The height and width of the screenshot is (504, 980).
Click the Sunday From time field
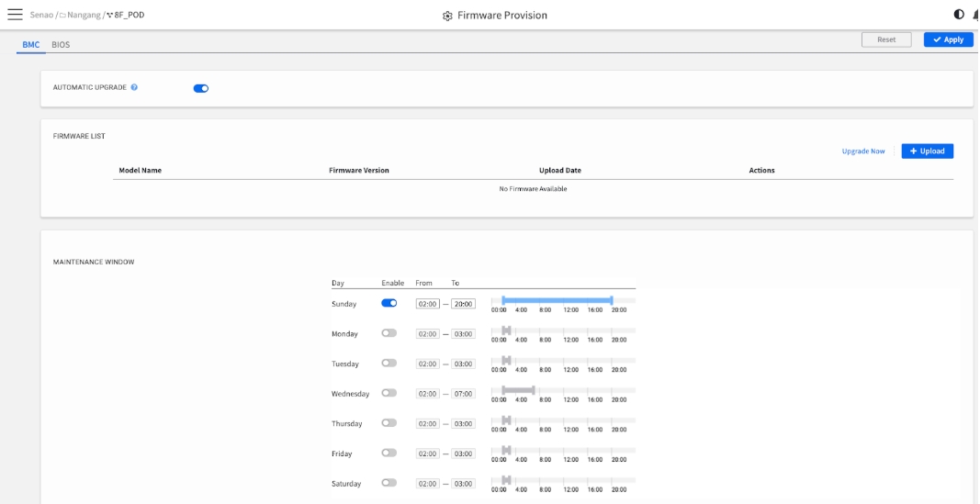[x=427, y=304]
